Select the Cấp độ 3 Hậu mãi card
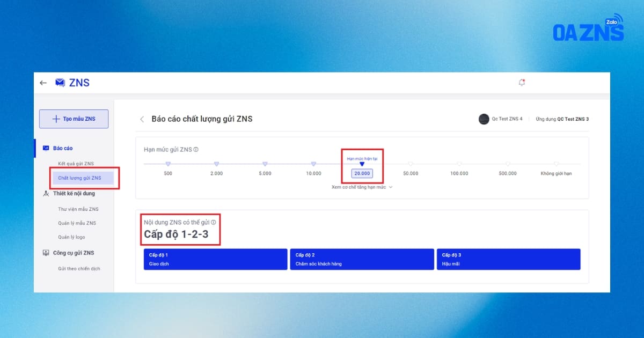Image resolution: width=644 pixels, height=338 pixels. [x=508, y=259]
